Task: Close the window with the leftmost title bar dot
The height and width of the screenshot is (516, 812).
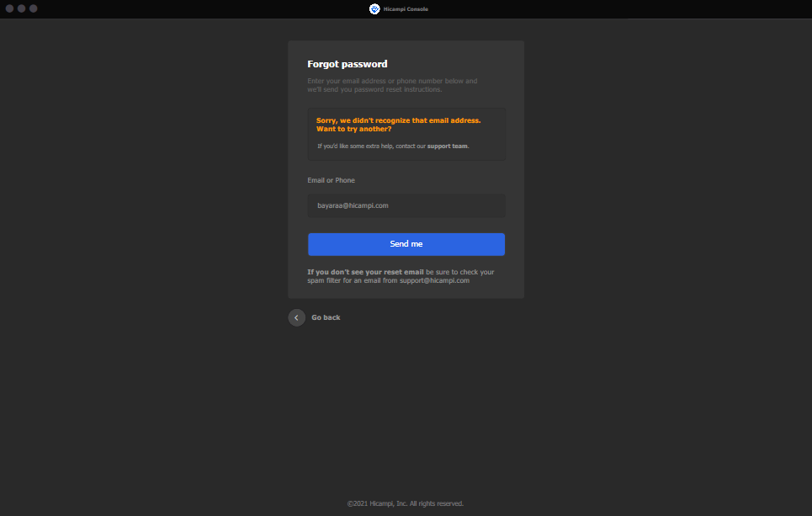Action: [10, 8]
